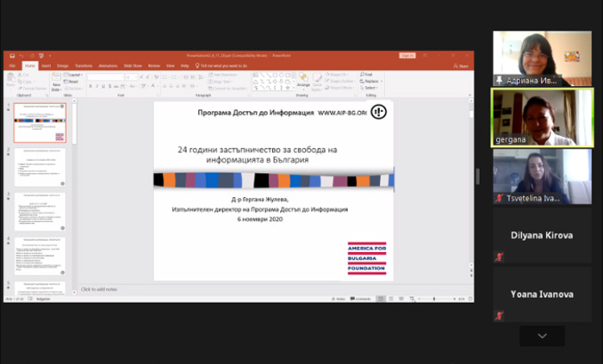Expand more participants with the down chevron
The height and width of the screenshot is (364, 603).
click(x=542, y=336)
